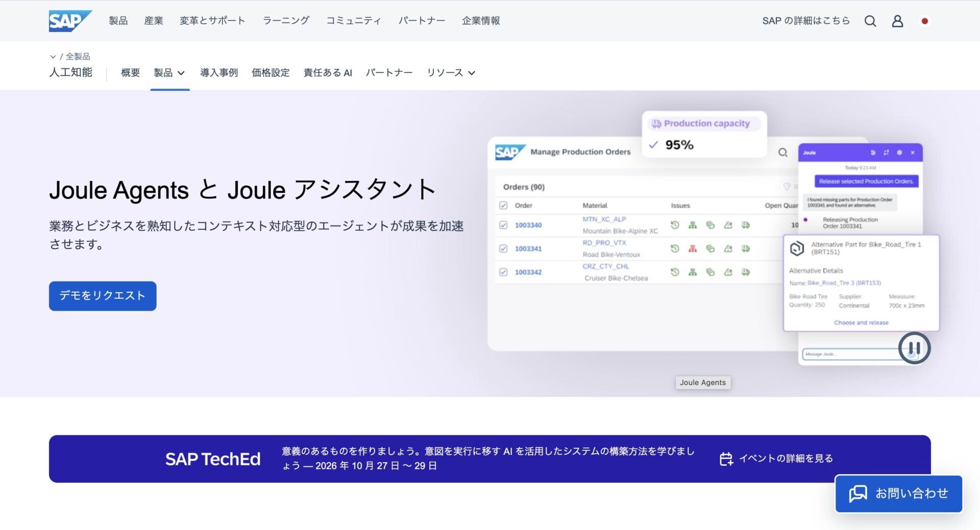Go to the 全製品 breadcrumb link

[x=78, y=57]
